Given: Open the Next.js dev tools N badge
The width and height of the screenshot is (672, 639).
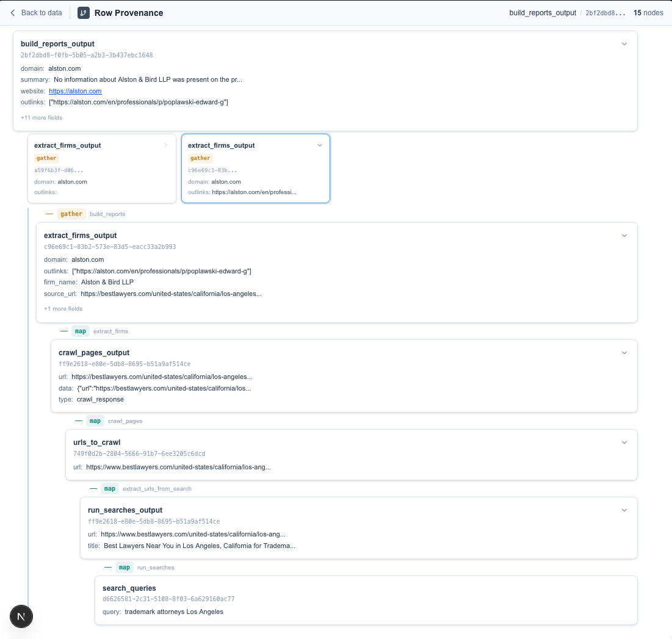Looking at the screenshot, I should tap(21, 616).
